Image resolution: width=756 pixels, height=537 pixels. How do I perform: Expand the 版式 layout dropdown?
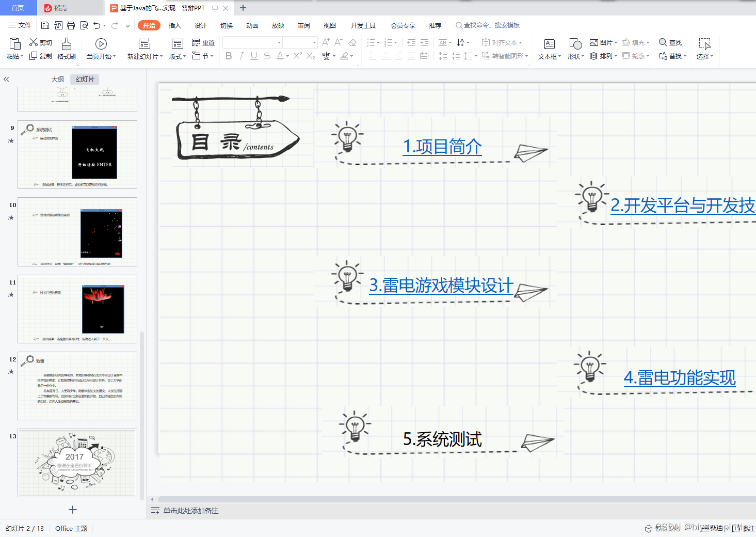coord(185,56)
